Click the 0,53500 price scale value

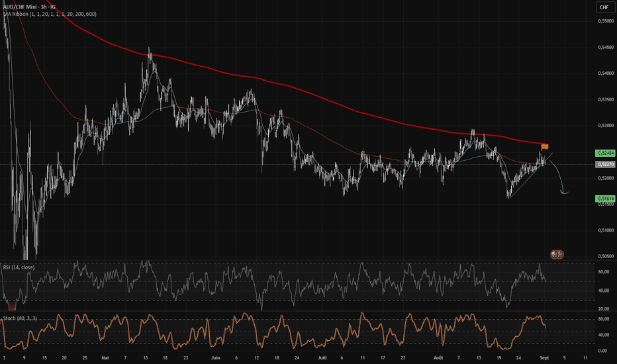point(606,99)
